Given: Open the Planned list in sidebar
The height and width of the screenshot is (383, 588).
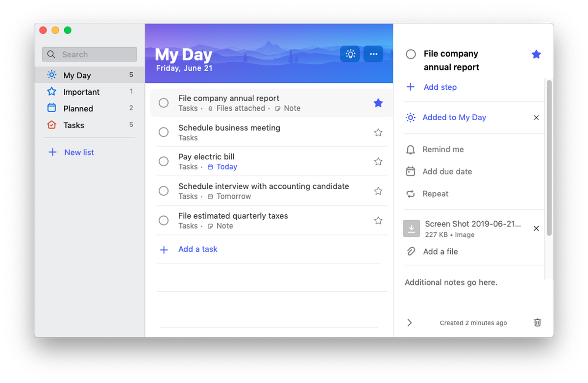Looking at the screenshot, I should click(78, 109).
